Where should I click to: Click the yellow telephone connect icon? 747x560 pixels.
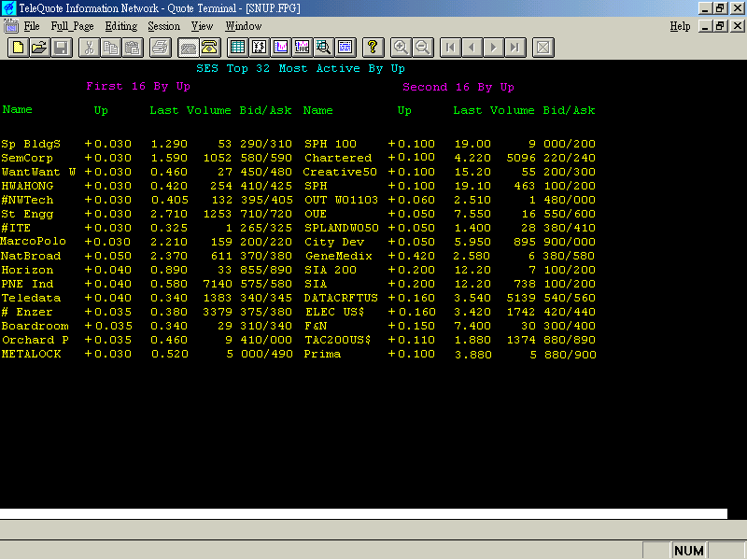pyautogui.click(x=209, y=48)
